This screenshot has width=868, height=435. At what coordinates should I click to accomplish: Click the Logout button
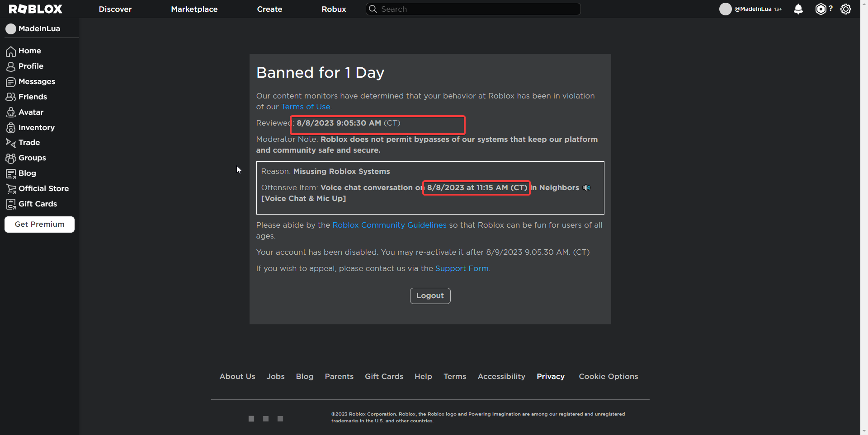click(429, 295)
